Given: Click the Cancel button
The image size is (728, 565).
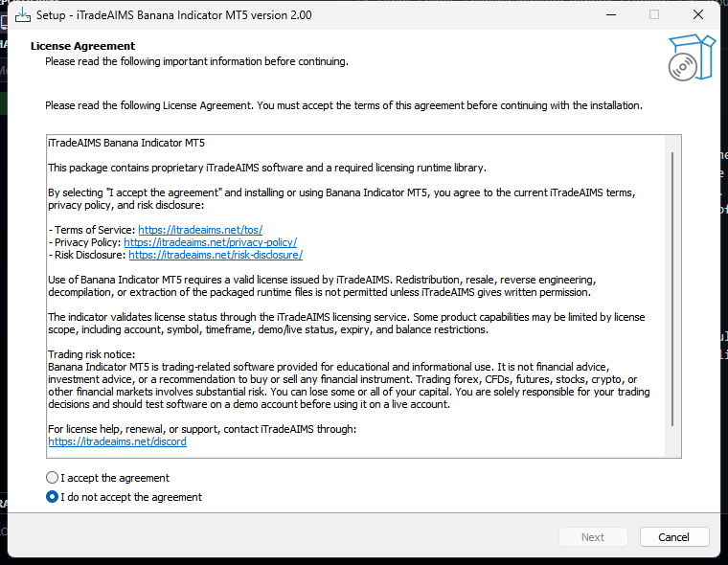Looking at the screenshot, I should click(674, 537).
